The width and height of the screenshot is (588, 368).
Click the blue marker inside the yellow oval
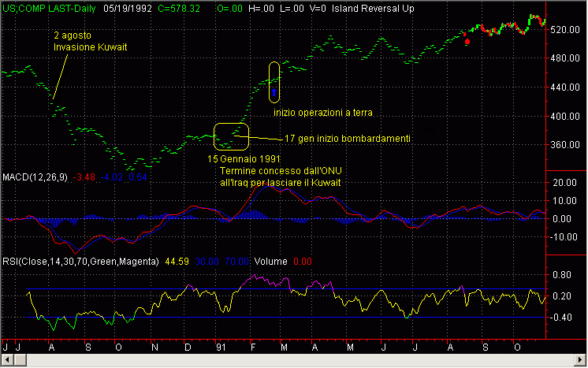[x=274, y=95]
